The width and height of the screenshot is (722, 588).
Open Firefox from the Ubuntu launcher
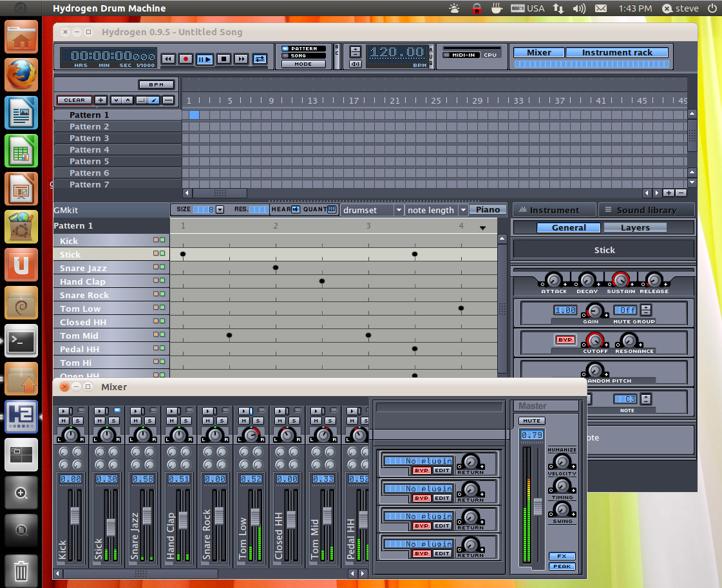pos(21,75)
